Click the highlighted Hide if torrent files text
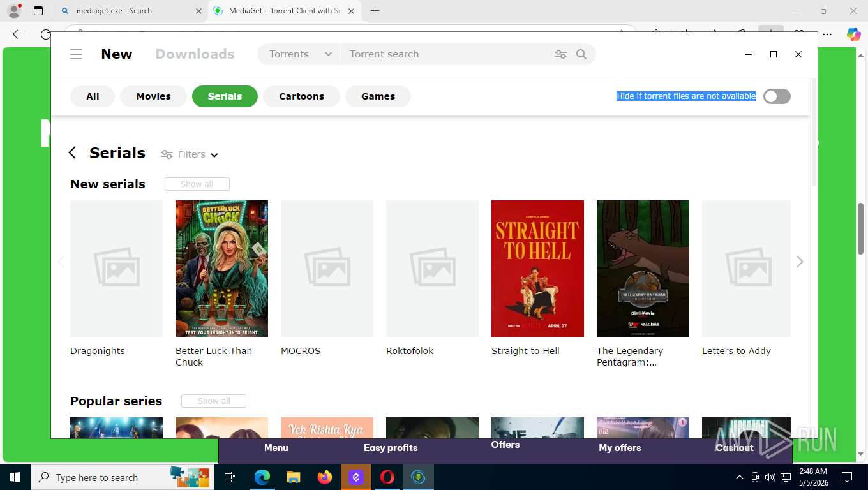Image resolution: width=868 pixels, height=490 pixels. coord(686,96)
